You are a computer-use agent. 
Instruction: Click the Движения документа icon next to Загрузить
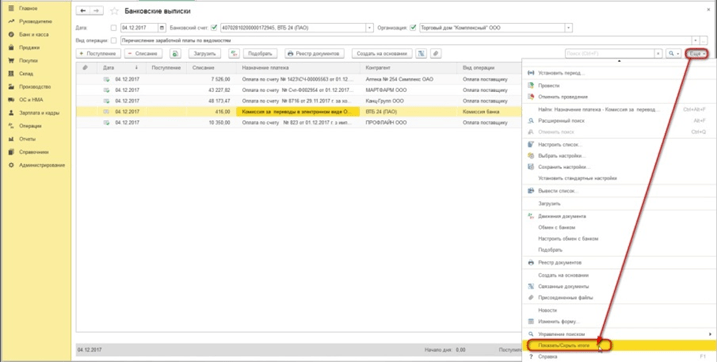(x=234, y=53)
